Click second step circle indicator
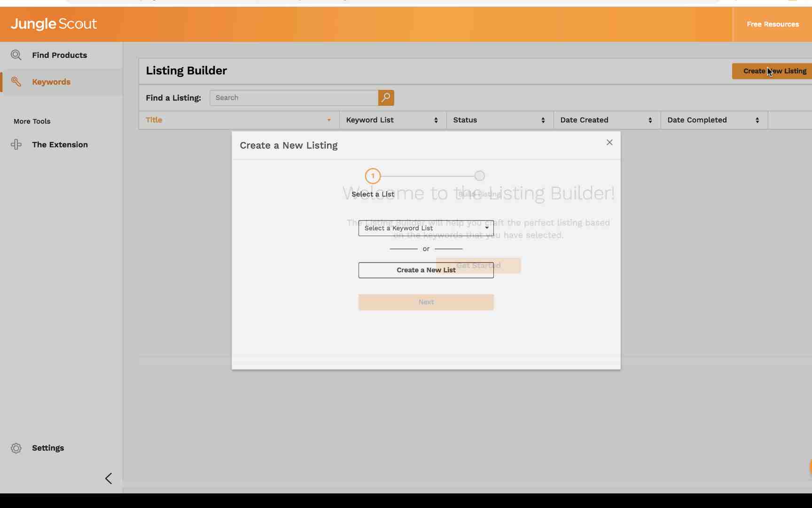 pyautogui.click(x=479, y=176)
